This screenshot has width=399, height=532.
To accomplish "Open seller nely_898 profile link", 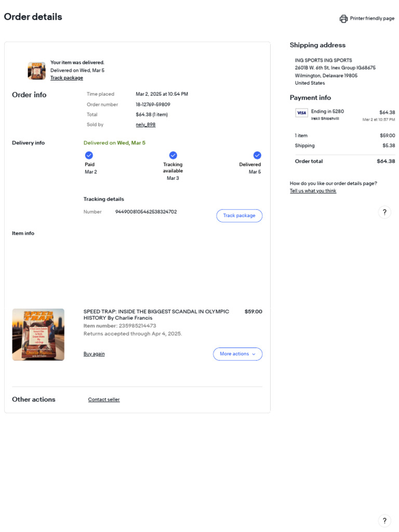I will click(x=145, y=125).
